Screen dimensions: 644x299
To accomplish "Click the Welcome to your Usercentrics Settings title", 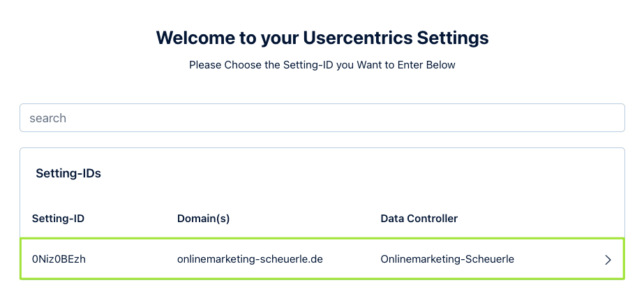I will 322,37.
